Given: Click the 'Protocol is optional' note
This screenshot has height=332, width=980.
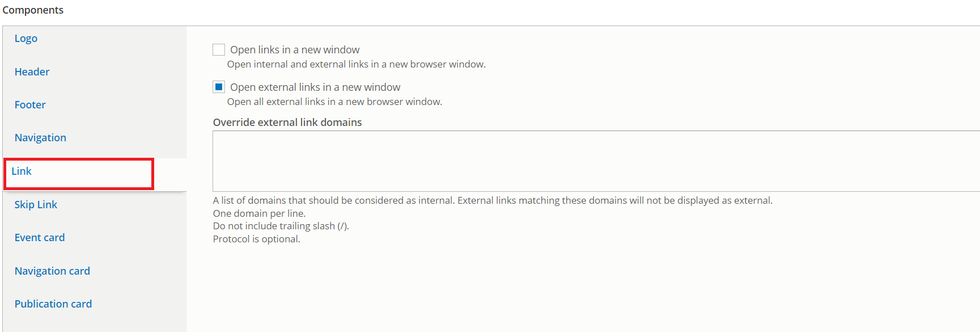Looking at the screenshot, I should coord(256,238).
